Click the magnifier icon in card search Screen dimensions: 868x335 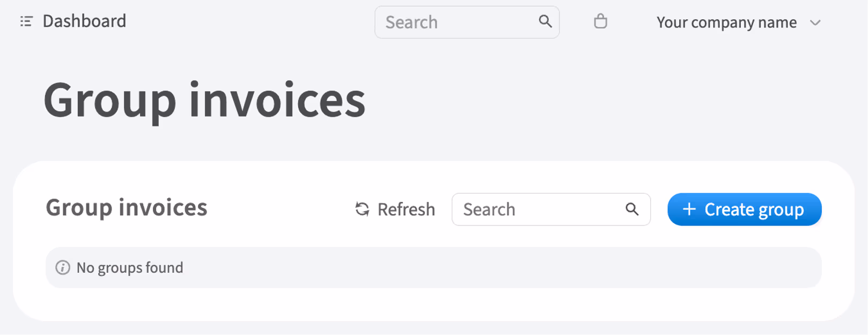click(632, 209)
